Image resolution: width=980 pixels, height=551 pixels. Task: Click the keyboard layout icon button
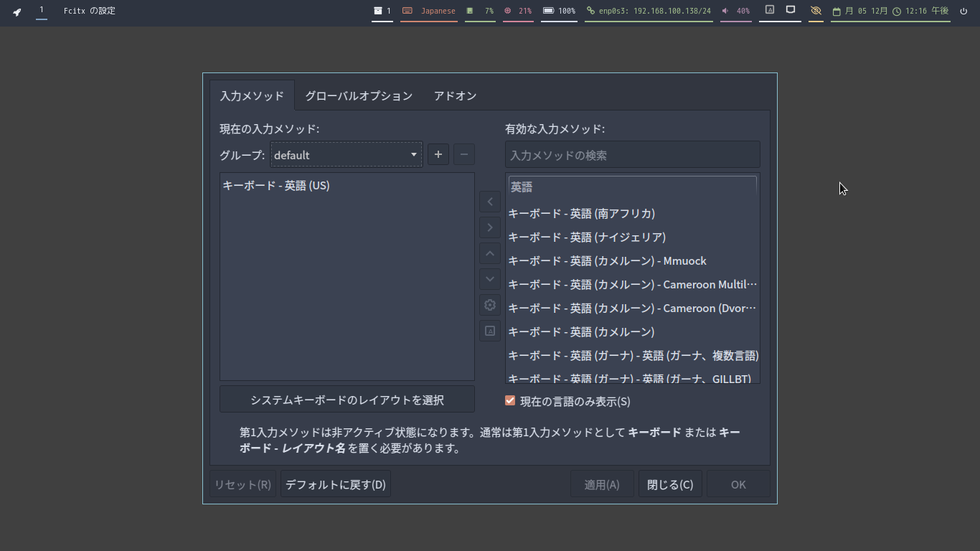(x=490, y=331)
